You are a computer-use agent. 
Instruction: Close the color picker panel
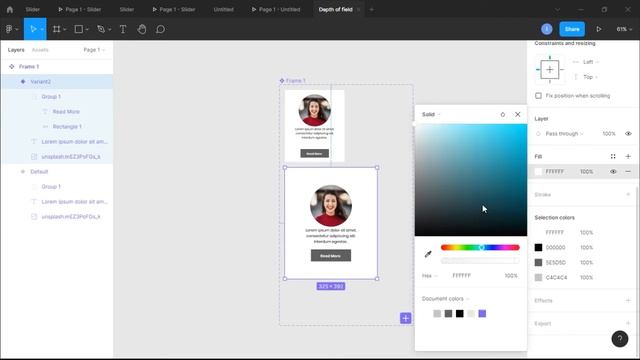pyautogui.click(x=518, y=115)
